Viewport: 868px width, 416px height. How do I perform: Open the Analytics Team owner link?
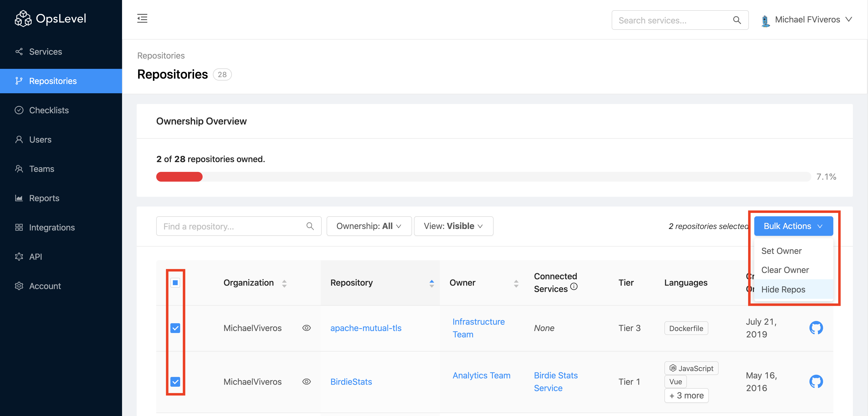click(481, 375)
